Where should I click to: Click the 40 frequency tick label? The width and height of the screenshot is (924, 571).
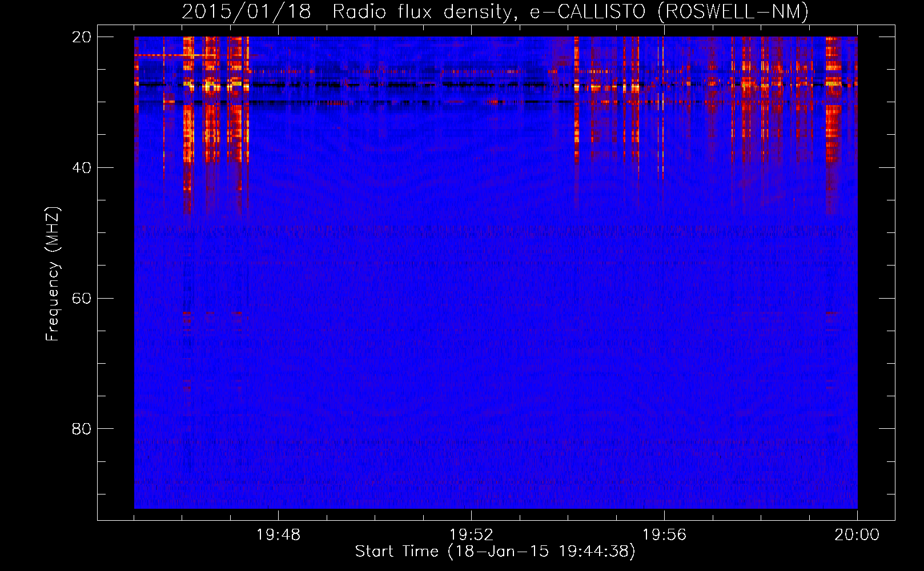pyautogui.click(x=82, y=168)
